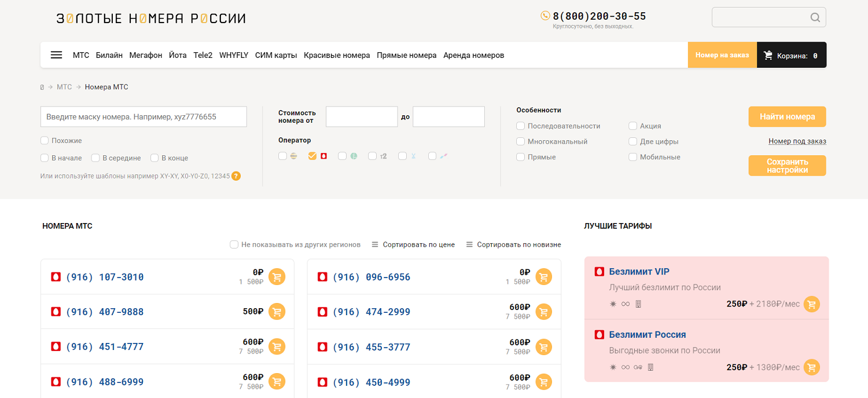
Task: Check the Yota operator checkbox
Action: click(x=403, y=156)
